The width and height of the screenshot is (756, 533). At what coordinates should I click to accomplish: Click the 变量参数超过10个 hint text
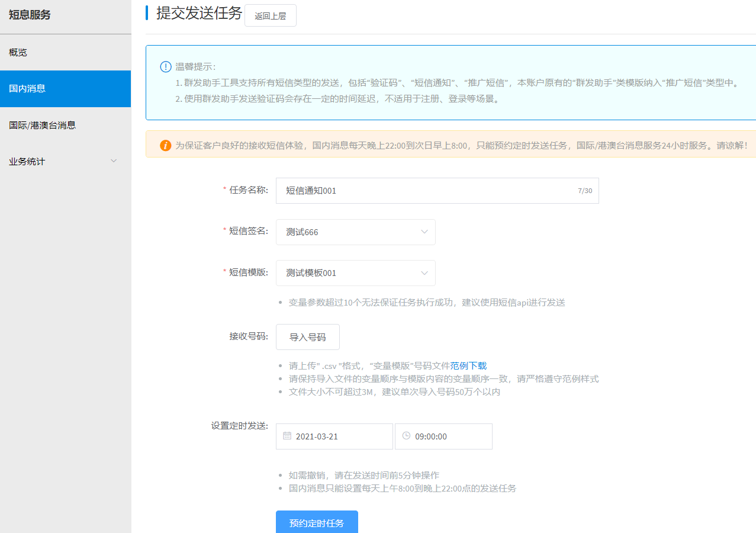point(427,303)
